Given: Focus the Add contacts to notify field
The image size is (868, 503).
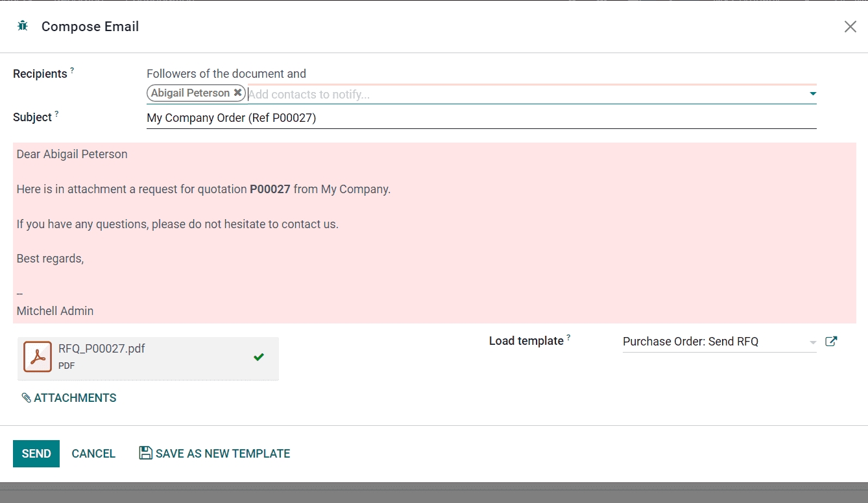Looking at the screenshot, I should tap(519, 95).
